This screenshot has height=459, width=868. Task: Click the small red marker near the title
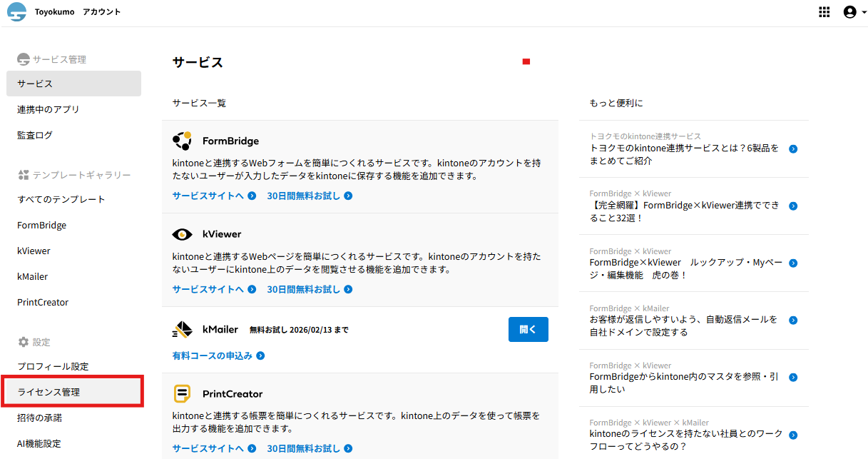tap(526, 62)
